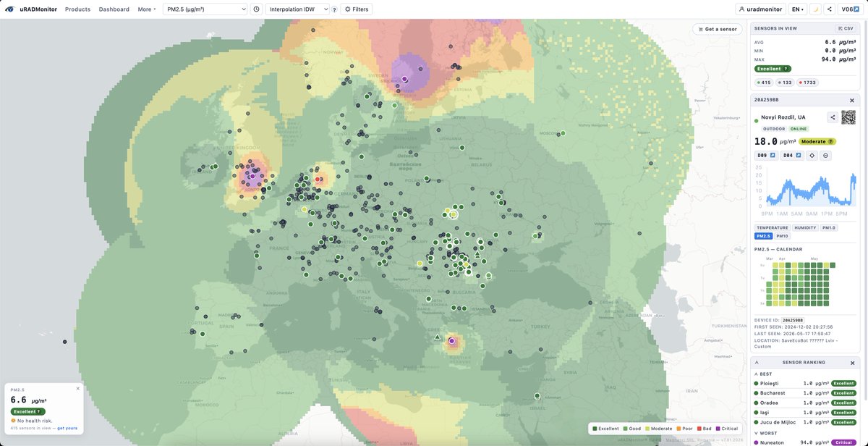Toggle the Moderate legend item
The height and width of the screenshot is (446, 868).
[x=659, y=429]
